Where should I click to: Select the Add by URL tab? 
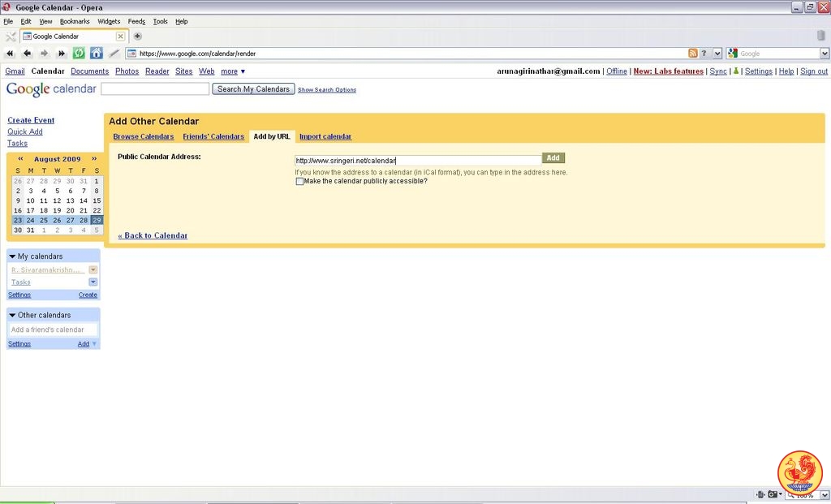tap(272, 136)
